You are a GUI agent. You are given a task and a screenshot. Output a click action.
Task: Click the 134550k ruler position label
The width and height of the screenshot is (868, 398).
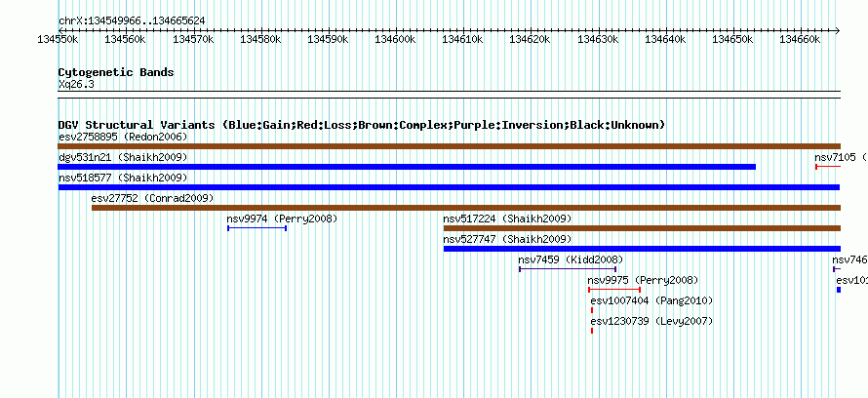coord(58,40)
